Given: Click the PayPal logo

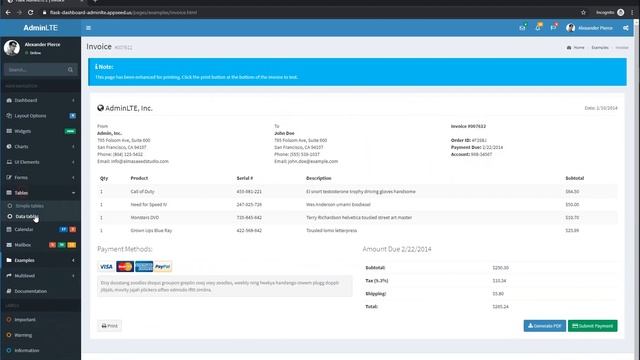Looking at the screenshot, I should [x=163, y=267].
